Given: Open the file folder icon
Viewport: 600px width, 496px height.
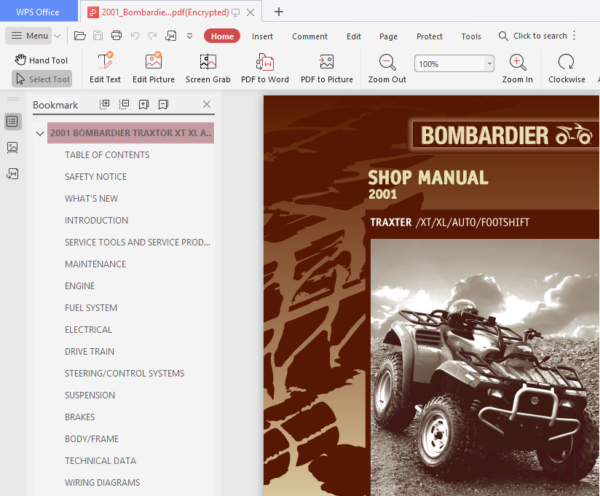Looking at the screenshot, I should click(80, 36).
